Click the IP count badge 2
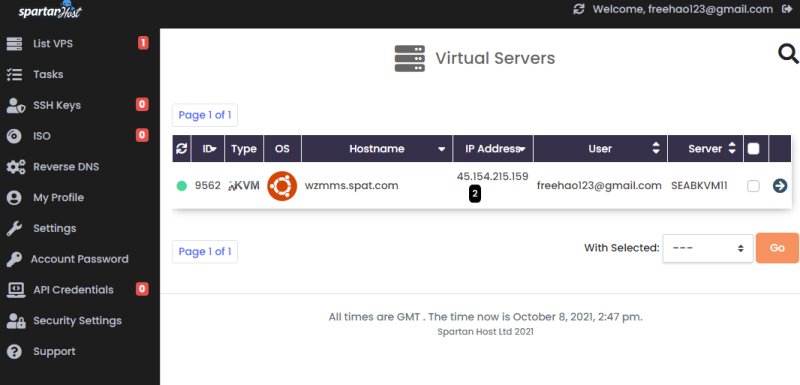Viewport: 800px width, 385px height. pos(474,194)
